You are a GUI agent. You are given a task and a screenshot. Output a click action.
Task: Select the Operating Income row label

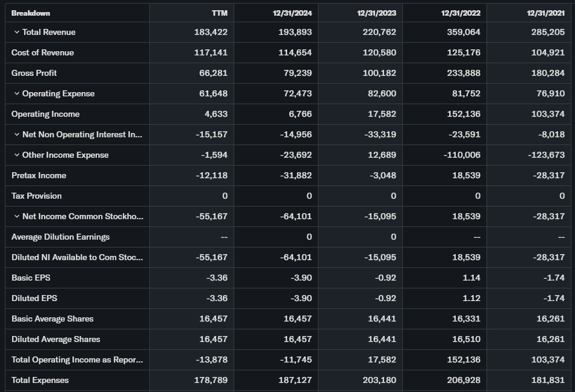pos(45,114)
